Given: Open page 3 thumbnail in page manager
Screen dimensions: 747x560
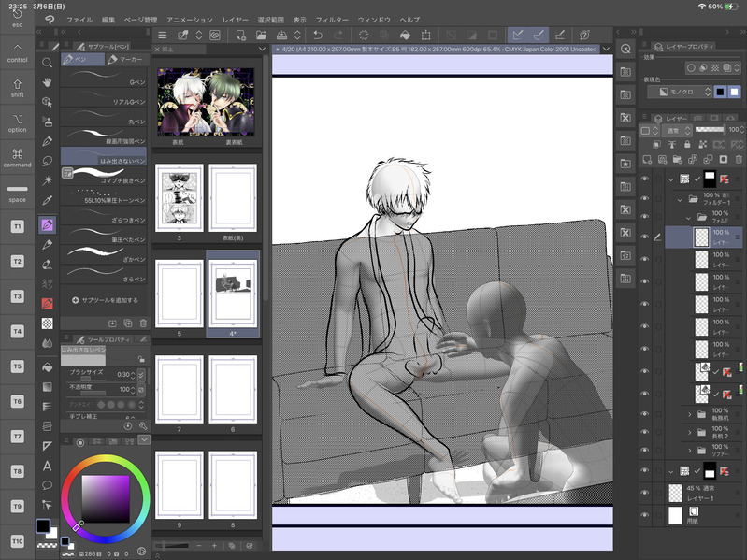Looking at the screenshot, I should (x=180, y=198).
